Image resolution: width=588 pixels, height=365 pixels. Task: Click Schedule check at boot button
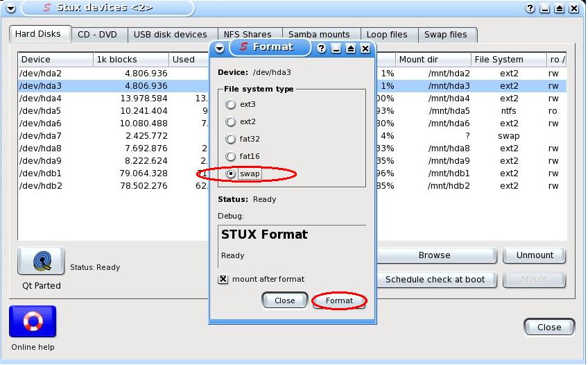pos(435,280)
